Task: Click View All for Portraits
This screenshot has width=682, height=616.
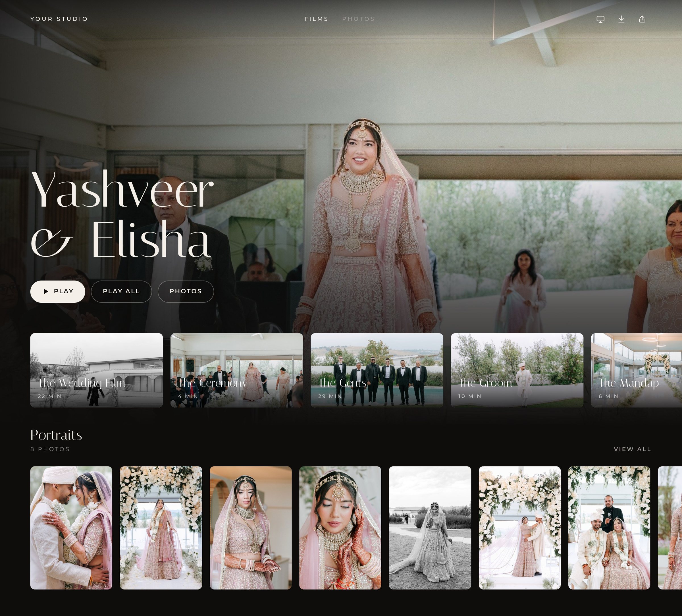Action: (x=632, y=449)
